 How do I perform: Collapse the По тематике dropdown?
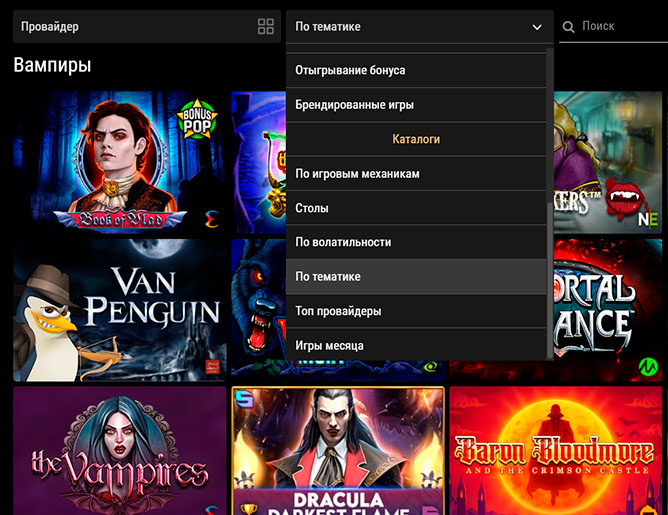(x=537, y=27)
